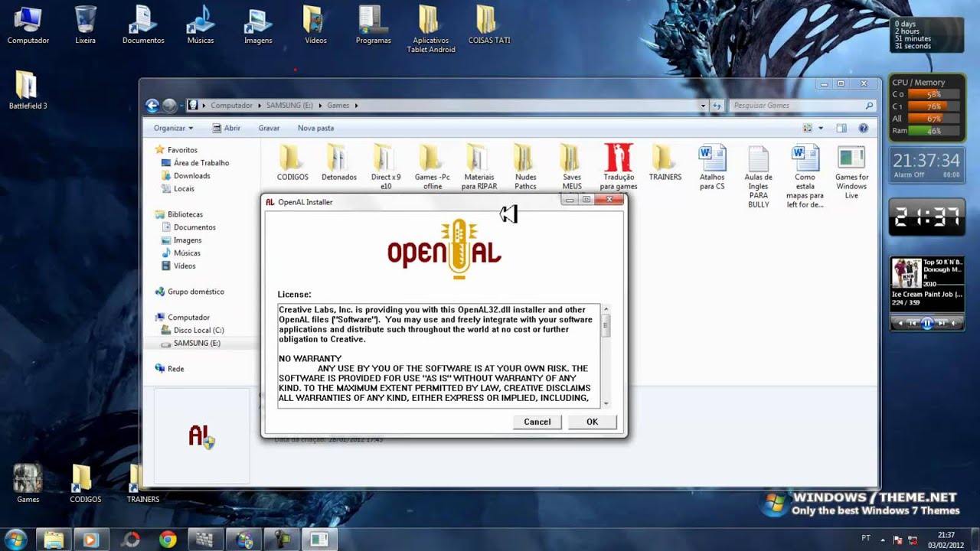Click the Computador desktop icon
The height and width of the screenshot is (551, 980).
[28, 25]
